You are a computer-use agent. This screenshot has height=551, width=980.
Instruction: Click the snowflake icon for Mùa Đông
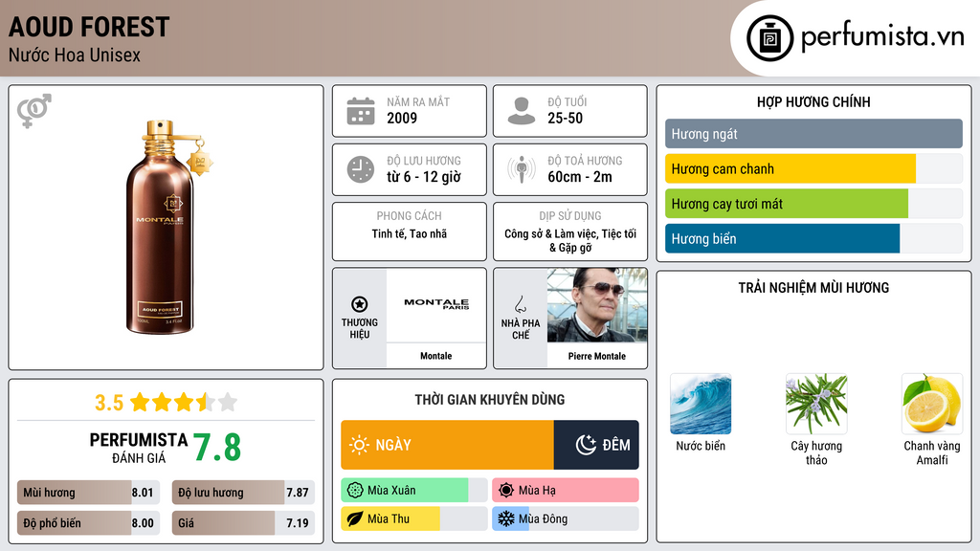(506, 518)
